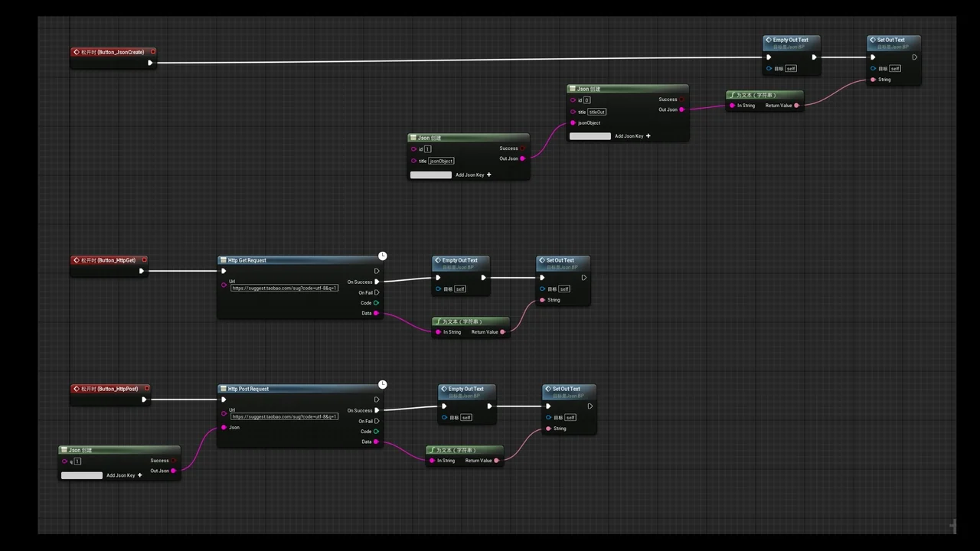The width and height of the screenshot is (980, 551).
Task: Click the On Success pin of Http Post Request
Action: [x=377, y=410]
